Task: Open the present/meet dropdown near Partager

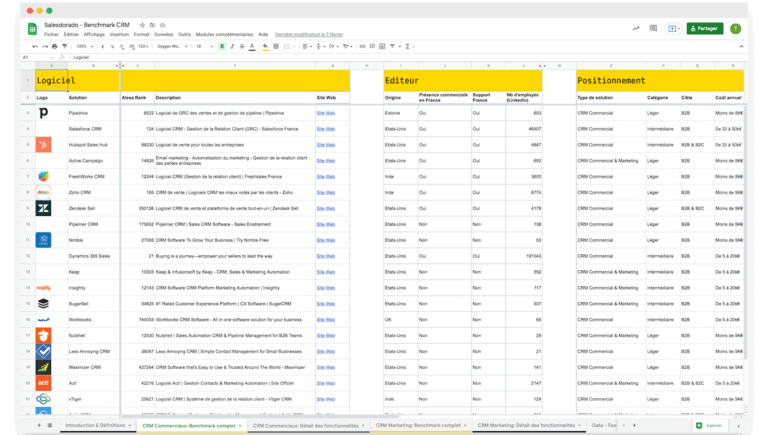Action: pos(674,28)
